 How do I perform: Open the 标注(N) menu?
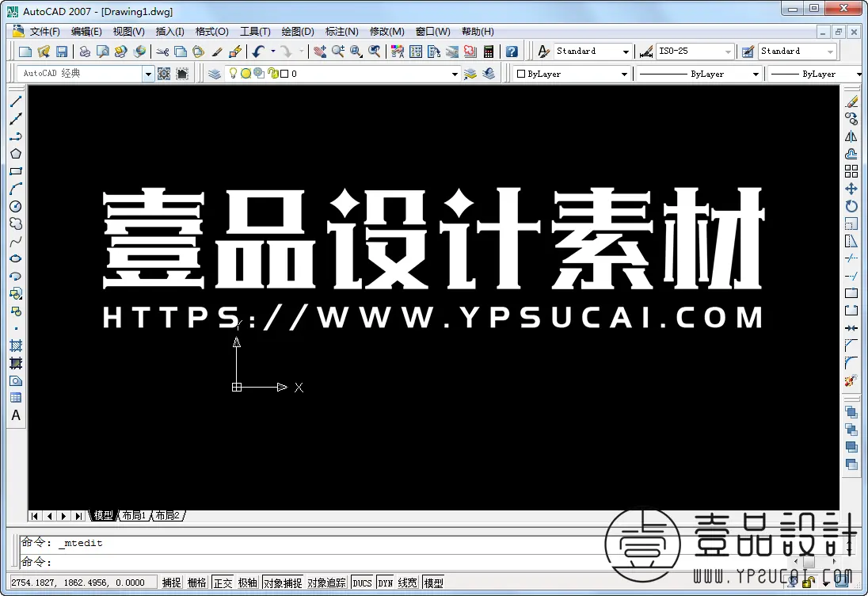tap(341, 32)
